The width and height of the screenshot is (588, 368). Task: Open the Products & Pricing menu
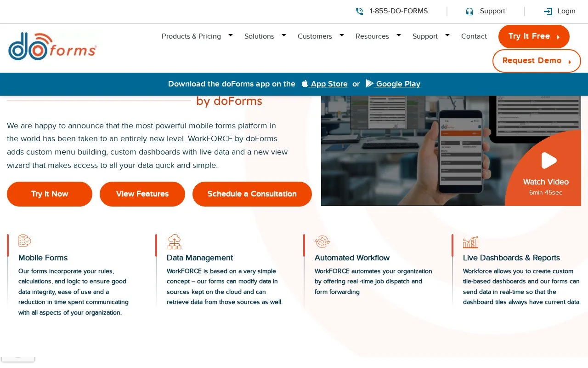coord(191,36)
